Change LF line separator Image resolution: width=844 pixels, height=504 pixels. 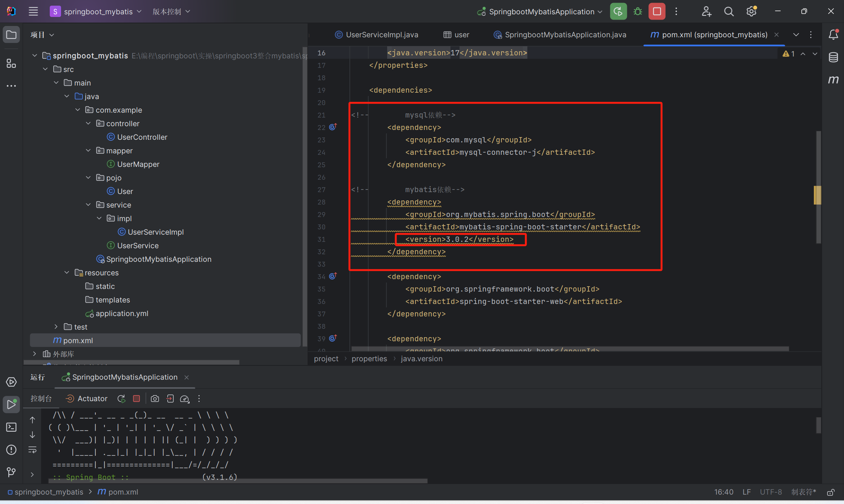(x=747, y=492)
